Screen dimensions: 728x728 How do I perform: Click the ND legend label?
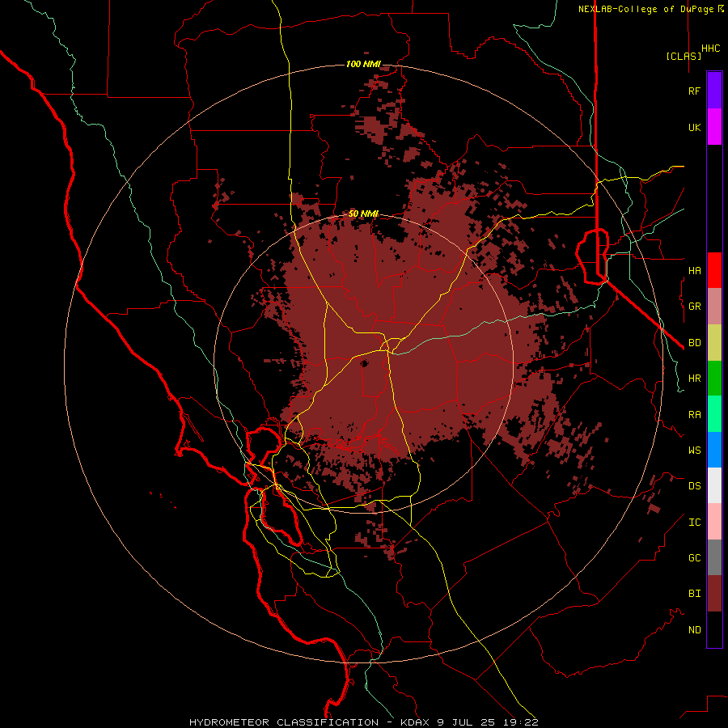pos(694,630)
